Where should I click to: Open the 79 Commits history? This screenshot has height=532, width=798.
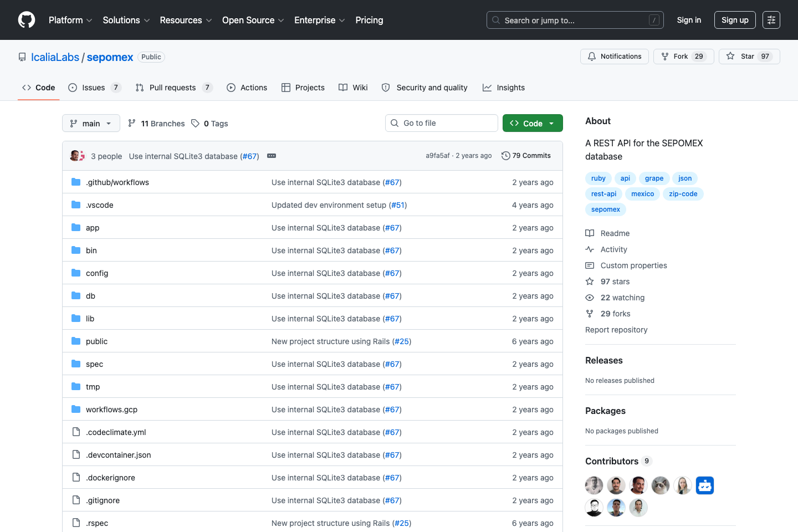tap(526, 156)
